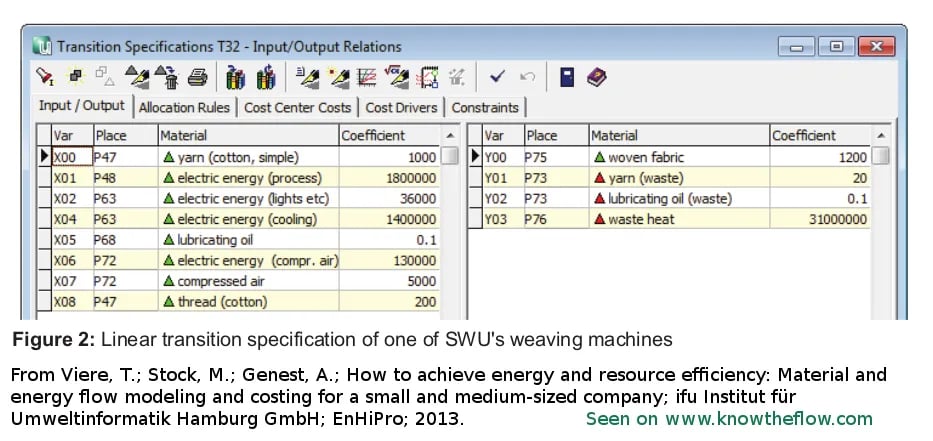
Task: Click the Material header in output table
Action: (680, 135)
